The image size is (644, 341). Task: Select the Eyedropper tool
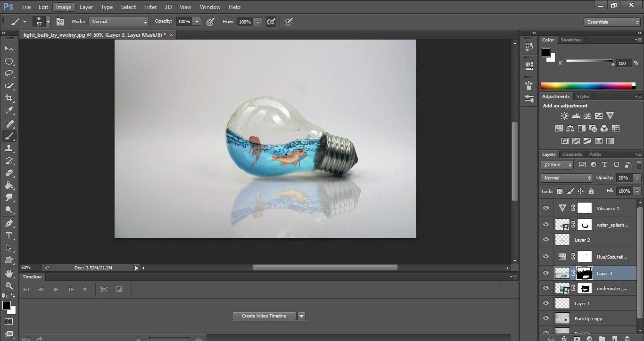click(x=9, y=111)
